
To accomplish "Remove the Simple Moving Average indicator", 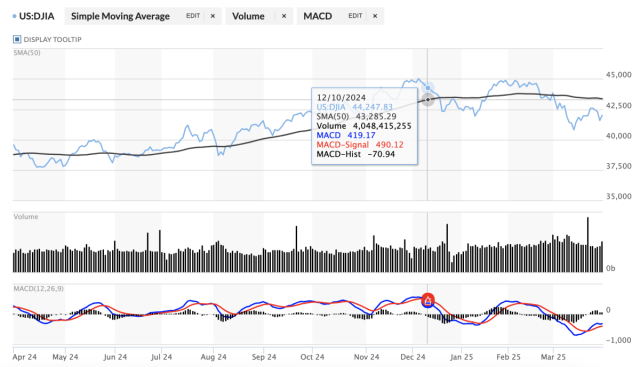I will (x=213, y=16).
